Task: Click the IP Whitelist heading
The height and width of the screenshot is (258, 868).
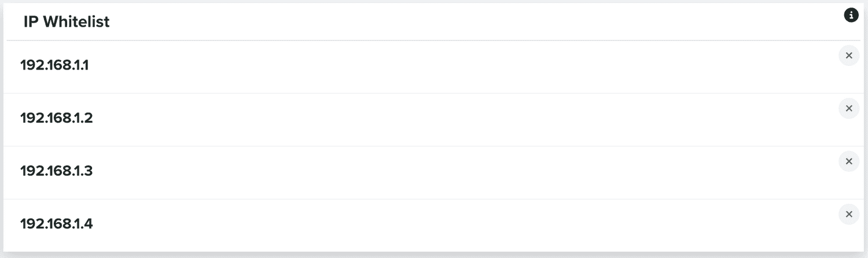Action: tap(67, 22)
